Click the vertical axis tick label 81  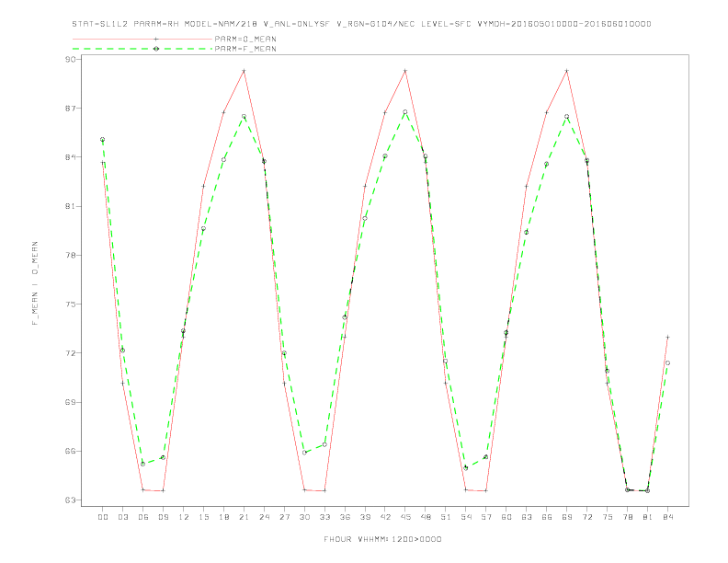71,206
